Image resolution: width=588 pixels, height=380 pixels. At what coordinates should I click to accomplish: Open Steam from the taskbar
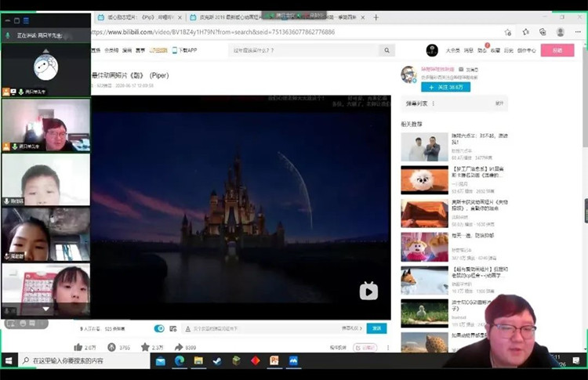(x=217, y=361)
